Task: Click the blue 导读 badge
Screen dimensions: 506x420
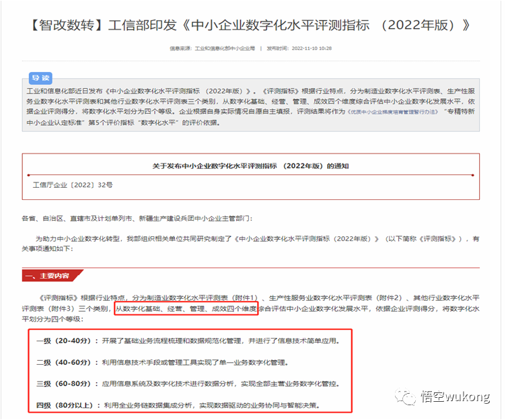Action: [40, 78]
